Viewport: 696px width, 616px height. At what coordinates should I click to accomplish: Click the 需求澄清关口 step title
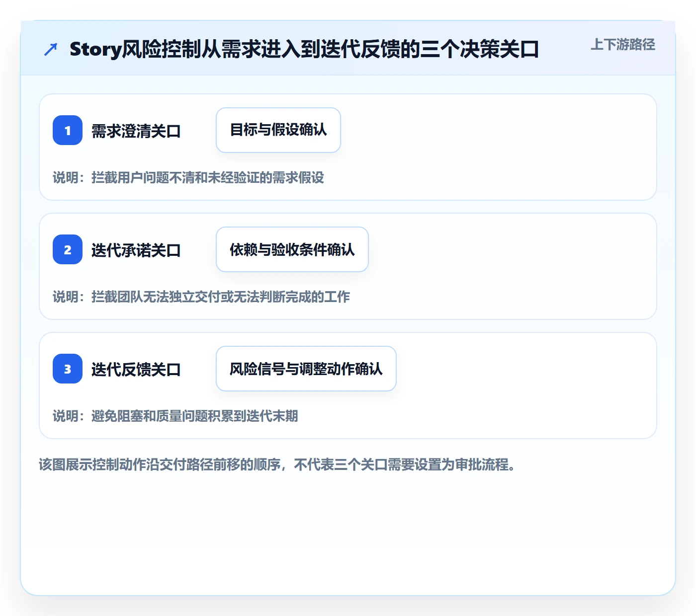(x=136, y=131)
